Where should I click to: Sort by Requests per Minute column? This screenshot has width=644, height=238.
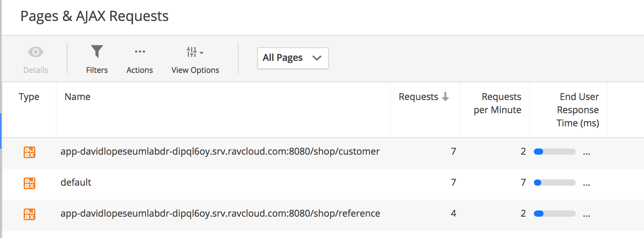pyautogui.click(x=497, y=103)
